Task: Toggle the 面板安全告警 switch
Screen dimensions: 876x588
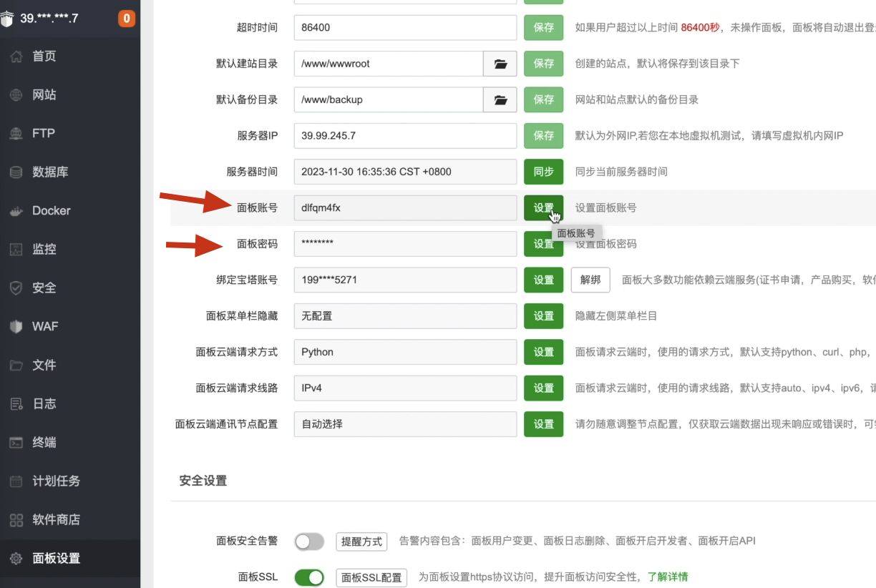Action: click(x=309, y=542)
